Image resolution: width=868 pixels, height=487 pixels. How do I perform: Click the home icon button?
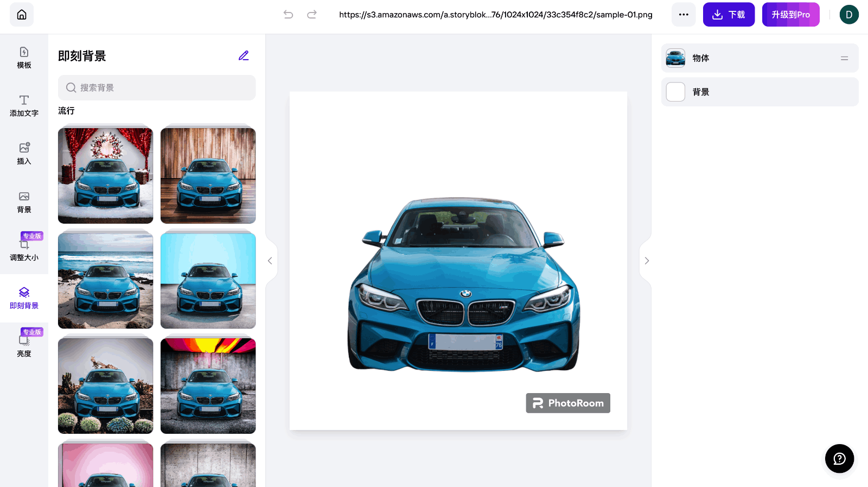22,15
